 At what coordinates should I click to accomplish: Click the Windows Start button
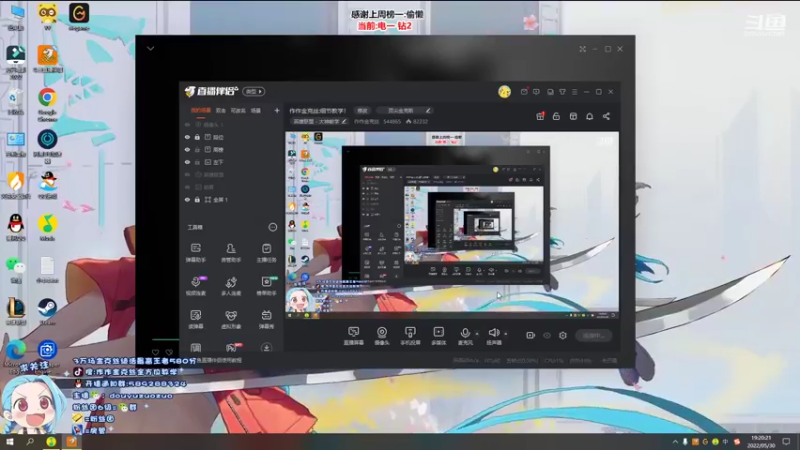click(x=9, y=441)
